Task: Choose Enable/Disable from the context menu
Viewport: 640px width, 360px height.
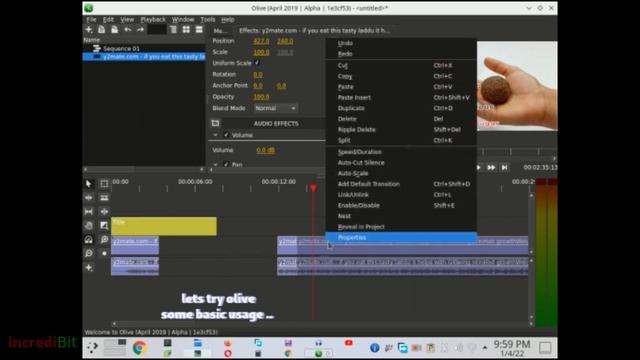Action: [401, 205]
